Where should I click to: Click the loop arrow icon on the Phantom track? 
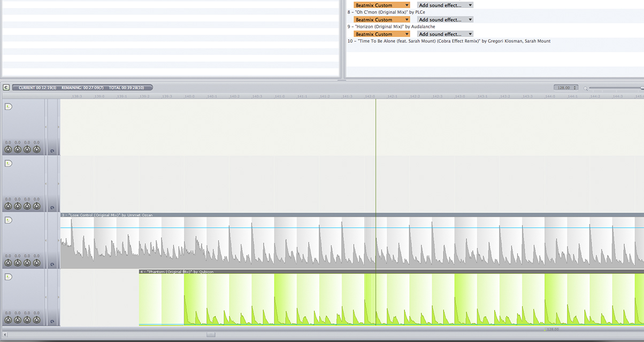(x=52, y=321)
